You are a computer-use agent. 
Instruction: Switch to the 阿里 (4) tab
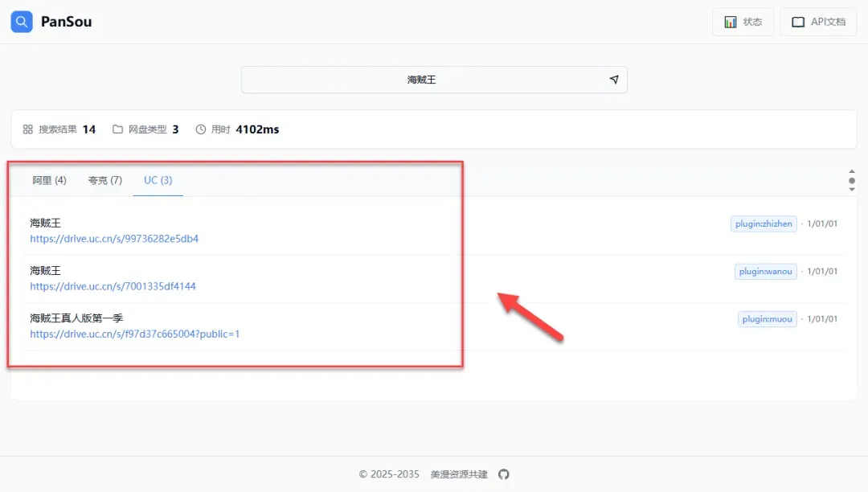pyautogui.click(x=49, y=180)
